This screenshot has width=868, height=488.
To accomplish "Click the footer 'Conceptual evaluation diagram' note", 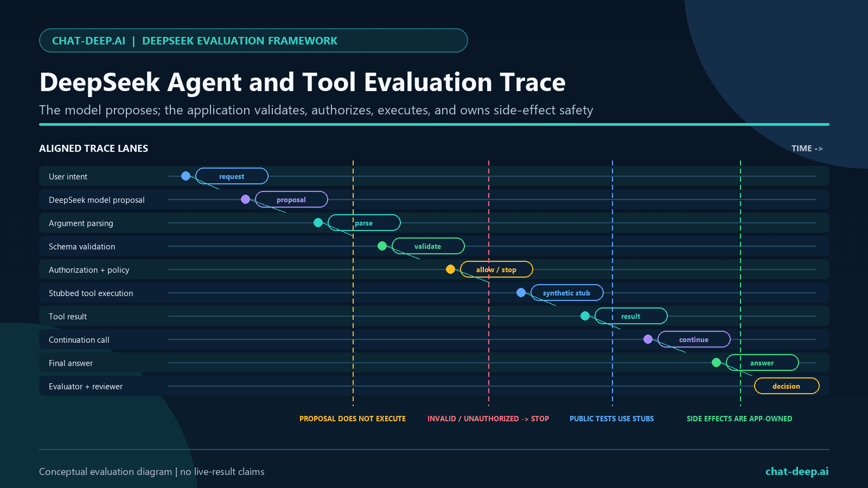I will tap(152, 472).
